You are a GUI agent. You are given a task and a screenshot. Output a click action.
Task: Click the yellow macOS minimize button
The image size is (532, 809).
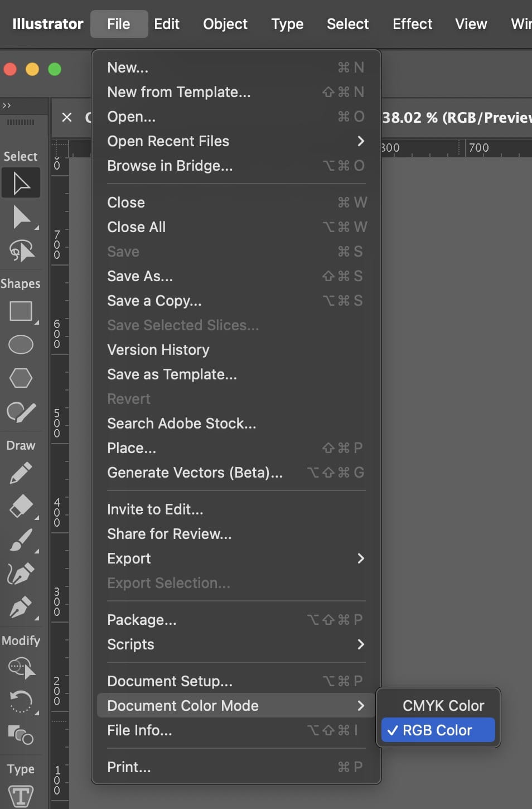pos(32,69)
